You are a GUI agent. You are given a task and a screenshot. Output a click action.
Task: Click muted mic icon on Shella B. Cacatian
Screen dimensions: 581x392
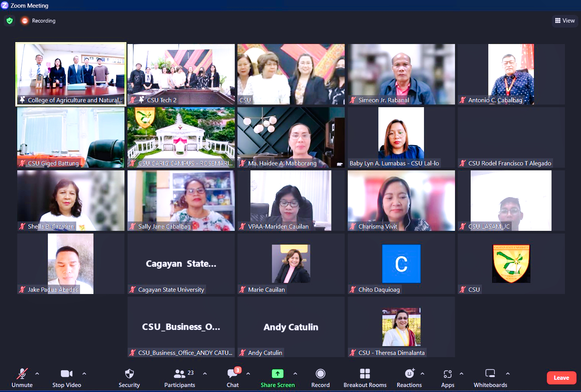click(x=22, y=227)
